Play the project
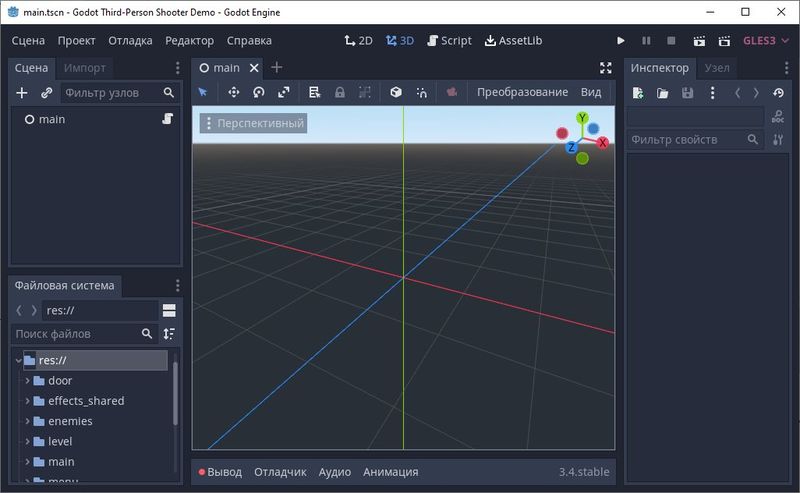Viewport: 800px width, 493px height. point(620,40)
